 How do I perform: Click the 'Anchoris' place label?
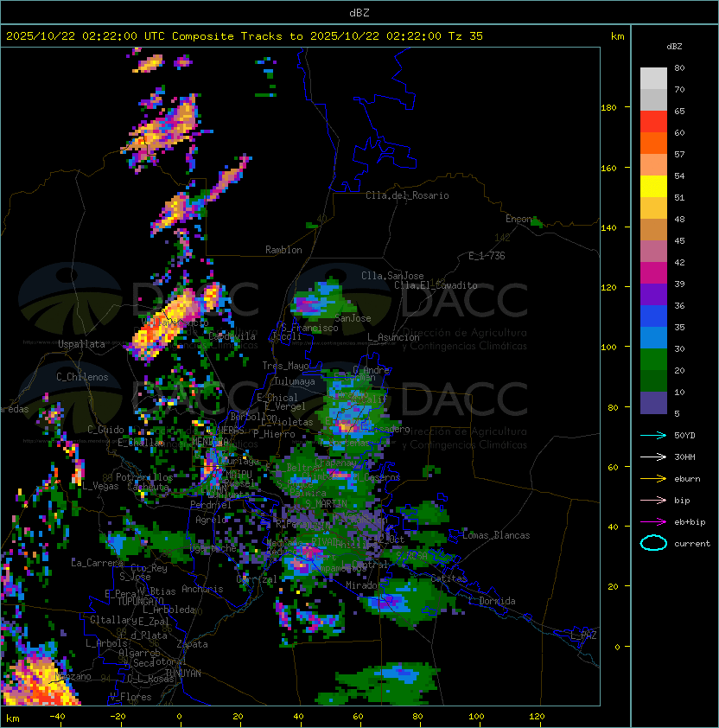202,589
